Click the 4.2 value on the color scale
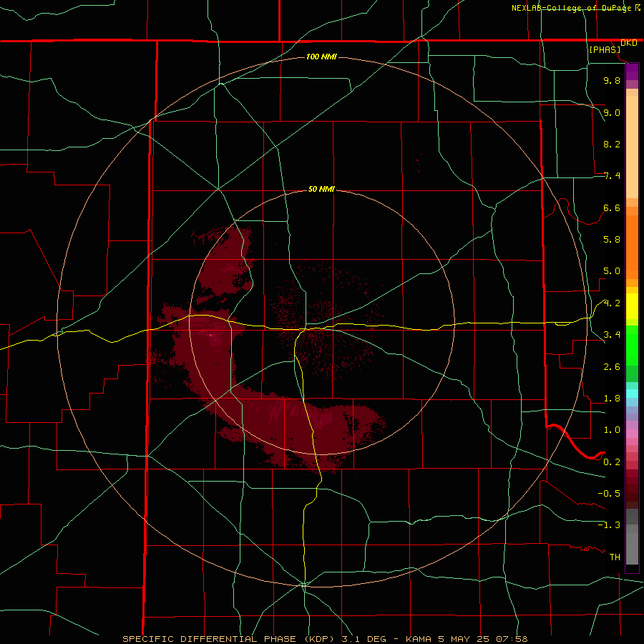The image size is (644, 644). (x=612, y=303)
